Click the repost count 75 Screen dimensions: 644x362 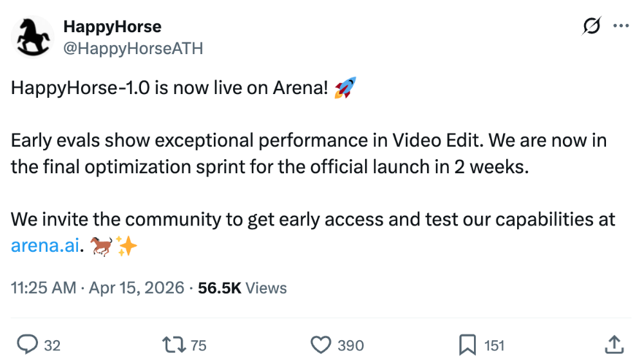pyautogui.click(x=198, y=346)
